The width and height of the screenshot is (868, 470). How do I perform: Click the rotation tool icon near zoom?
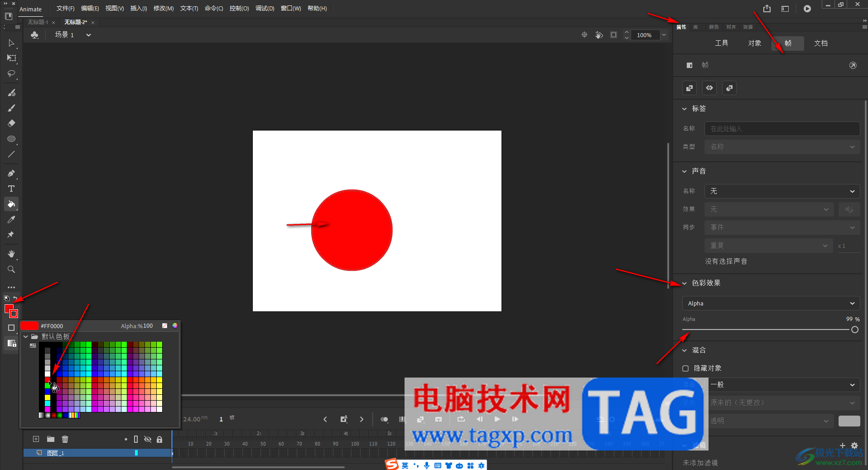coord(599,35)
